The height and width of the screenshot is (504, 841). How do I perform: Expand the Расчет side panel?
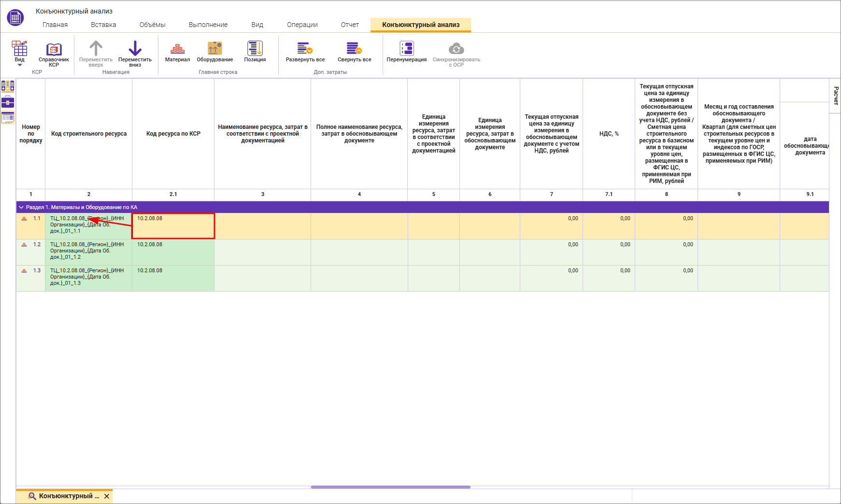pyautogui.click(x=835, y=96)
